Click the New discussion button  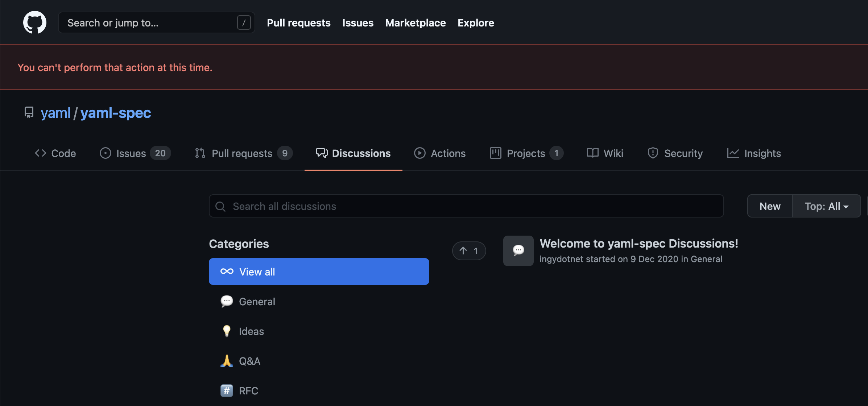click(x=769, y=206)
